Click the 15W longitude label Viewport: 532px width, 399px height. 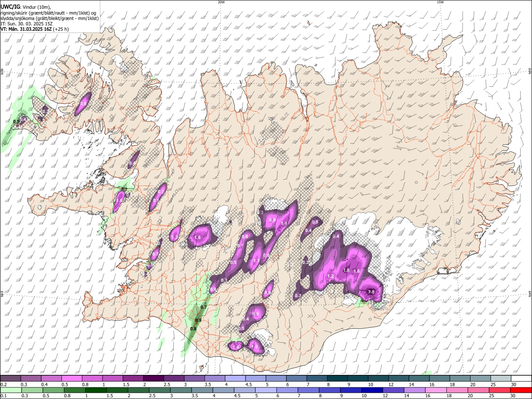pos(441,2)
